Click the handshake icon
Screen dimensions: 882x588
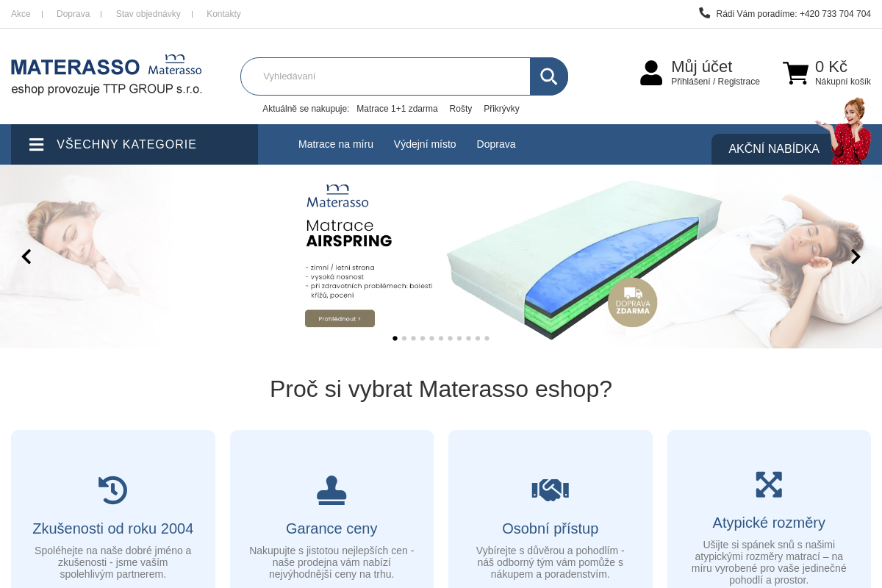coord(551,490)
